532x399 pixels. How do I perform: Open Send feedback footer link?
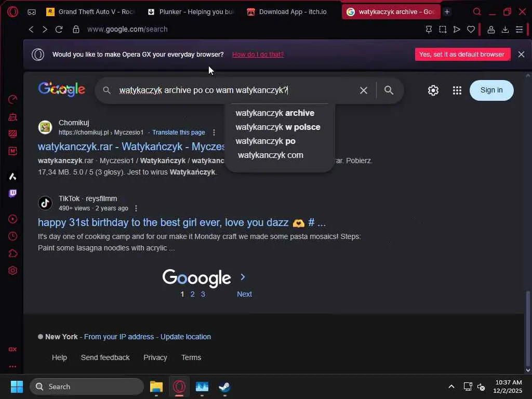(x=105, y=357)
